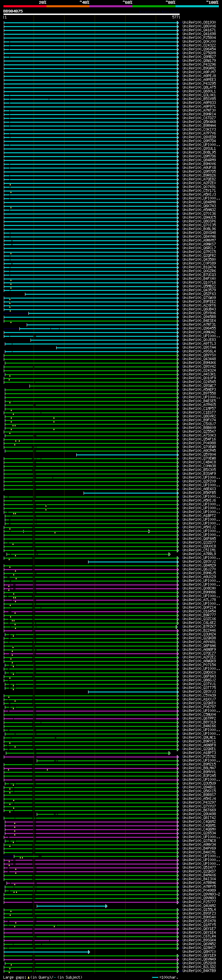The height and width of the screenshot is (980, 222).
Task: Select hit UniRef100_Q5IH77
Action: point(199,867)
